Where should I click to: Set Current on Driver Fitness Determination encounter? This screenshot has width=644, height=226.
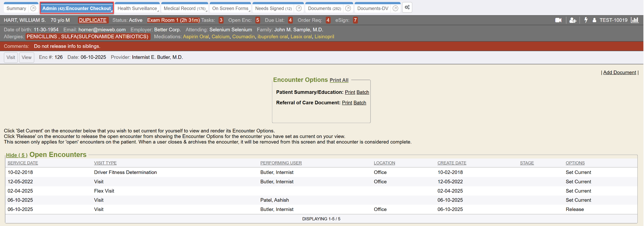(x=578, y=172)
